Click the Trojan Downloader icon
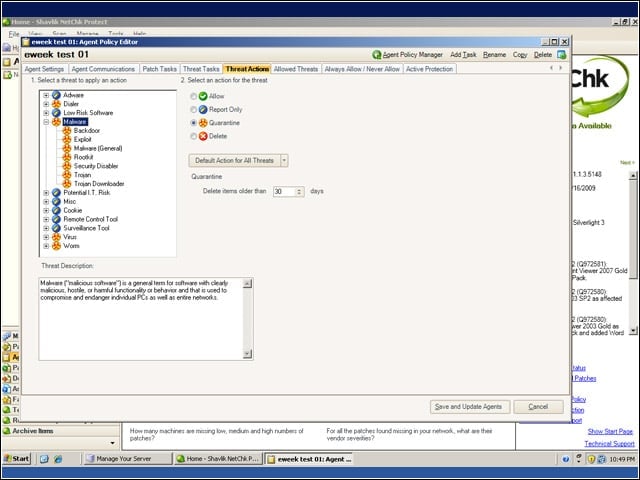 point(67,184)
